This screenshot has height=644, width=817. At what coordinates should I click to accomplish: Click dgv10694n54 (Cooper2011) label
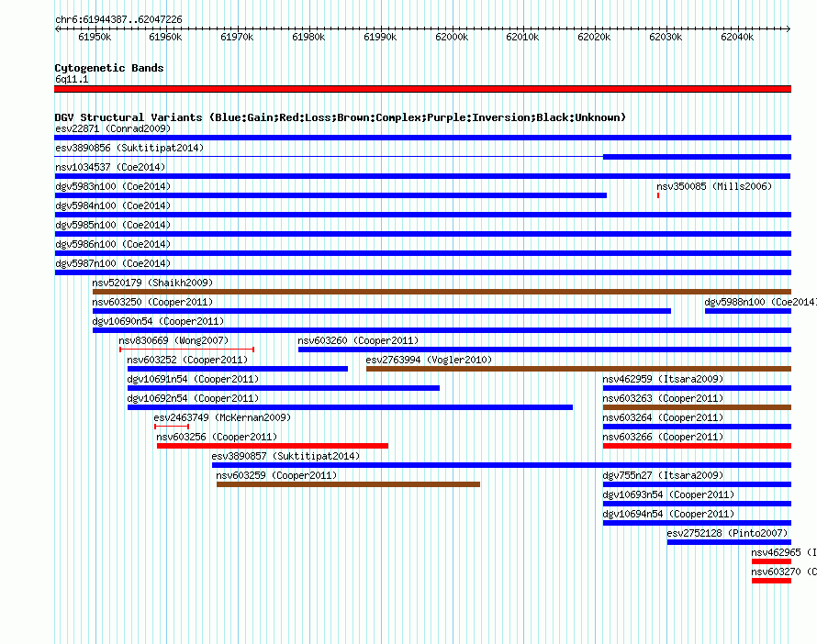point(668,514)
